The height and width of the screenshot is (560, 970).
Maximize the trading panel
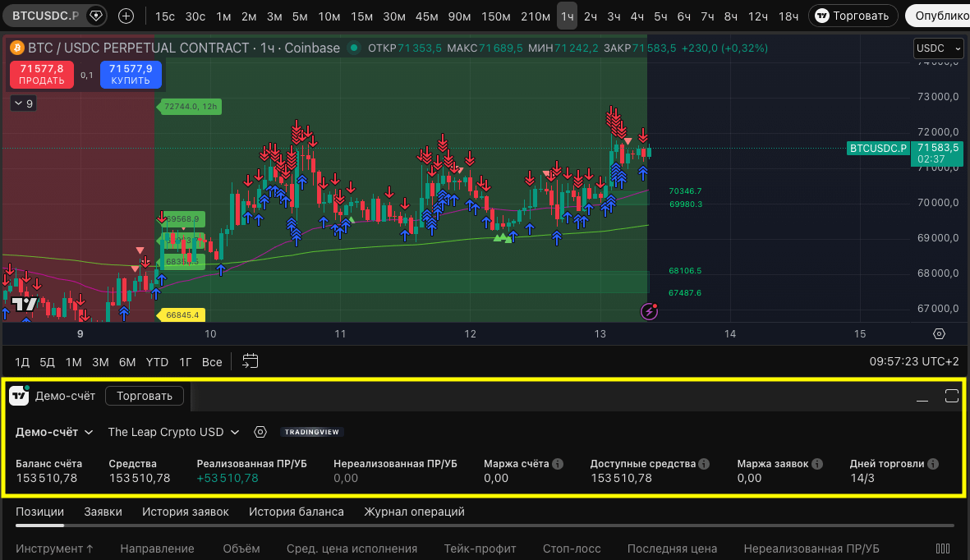click(952, 397)
